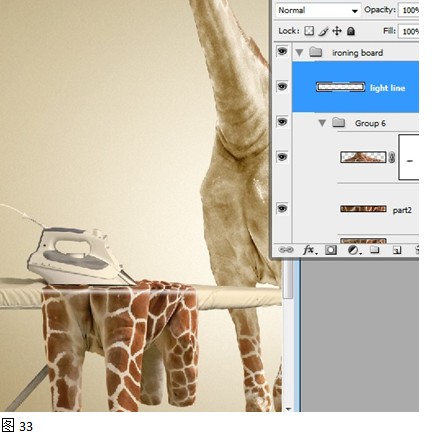Image resolution: width=435 pixels, height=436 pixels.
Task: Click the link layers icon
Action: click(x=285, y=250)
